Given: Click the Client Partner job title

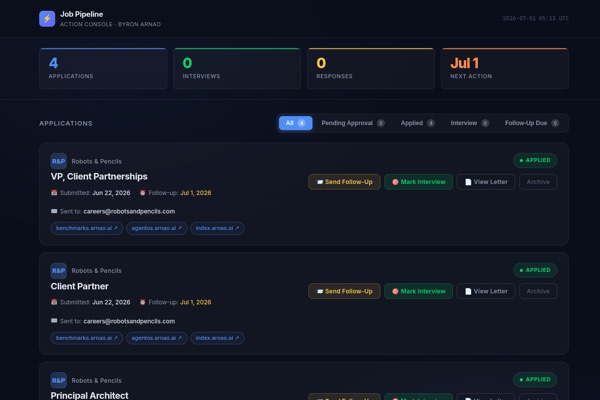Looking at the screenshot, I should pos(80,286).
